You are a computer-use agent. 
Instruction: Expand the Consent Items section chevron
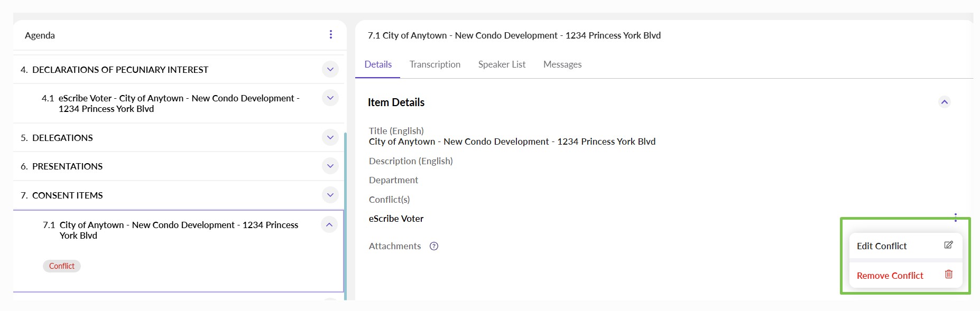(x=330, y=195)
